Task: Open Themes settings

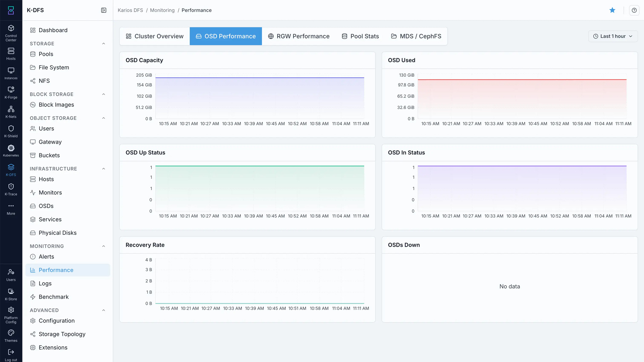Action: [x=11, y=336]
